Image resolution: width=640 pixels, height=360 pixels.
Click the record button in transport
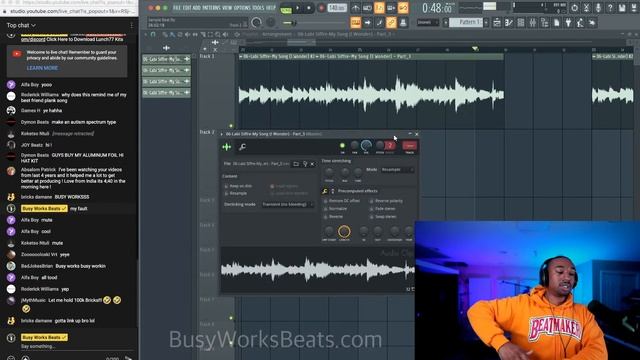point(322,8)
